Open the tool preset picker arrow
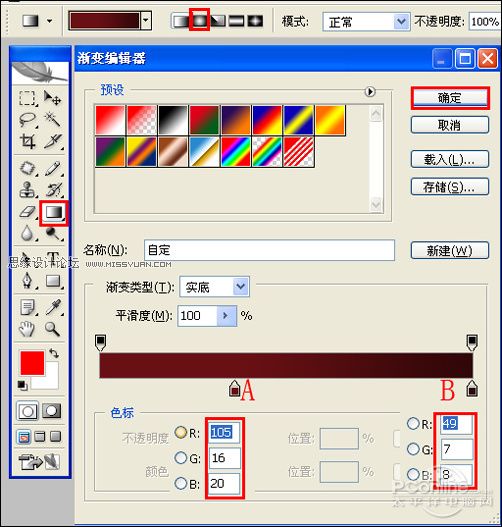The image size is (502, 527). click(49, 21)
